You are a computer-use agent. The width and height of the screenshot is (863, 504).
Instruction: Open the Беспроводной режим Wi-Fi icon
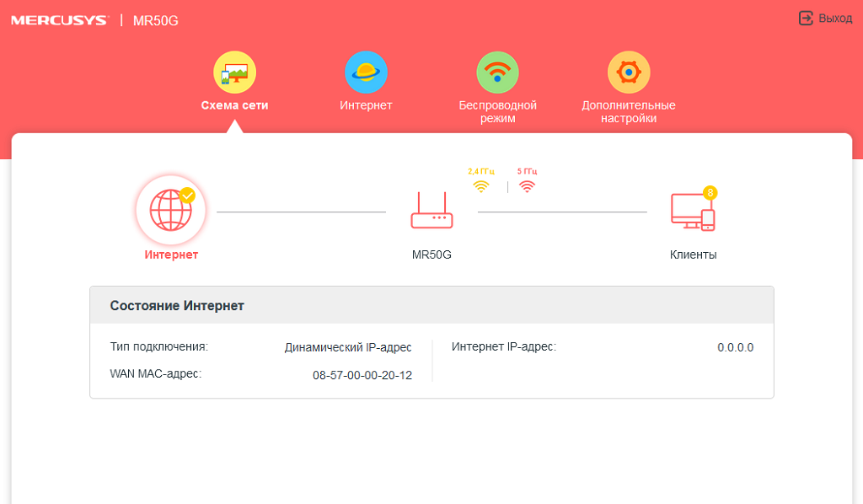497,72
